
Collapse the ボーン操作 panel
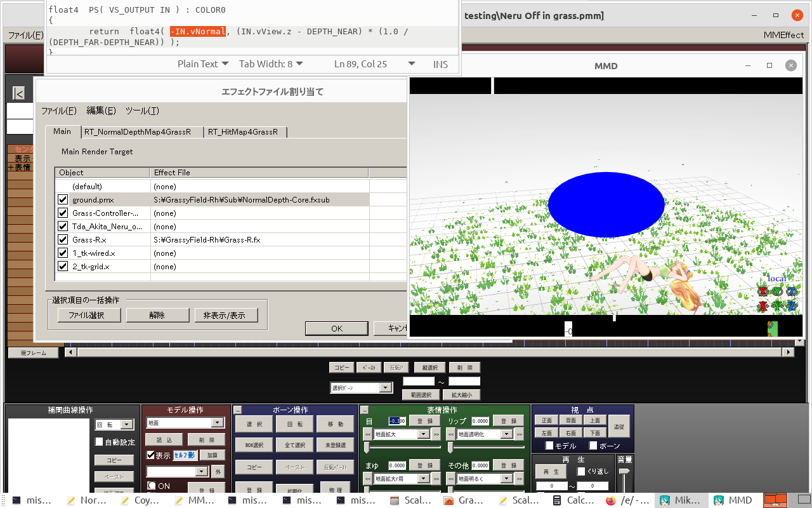(x=238, y=410)
